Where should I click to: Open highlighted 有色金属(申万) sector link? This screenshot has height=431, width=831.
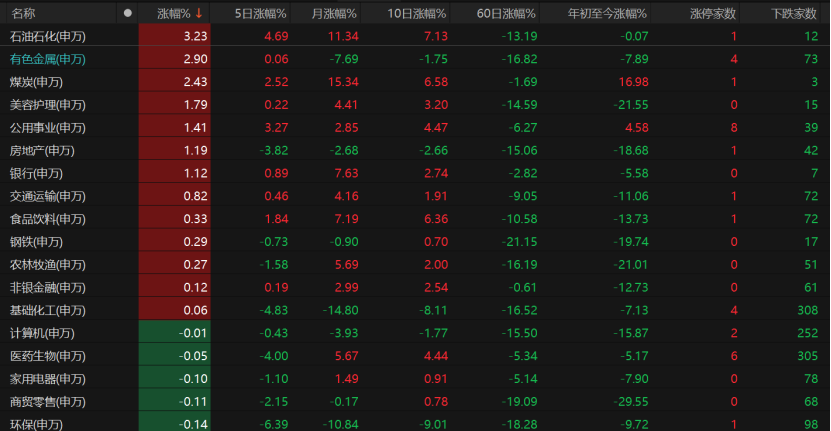click(x=48, y=59)
